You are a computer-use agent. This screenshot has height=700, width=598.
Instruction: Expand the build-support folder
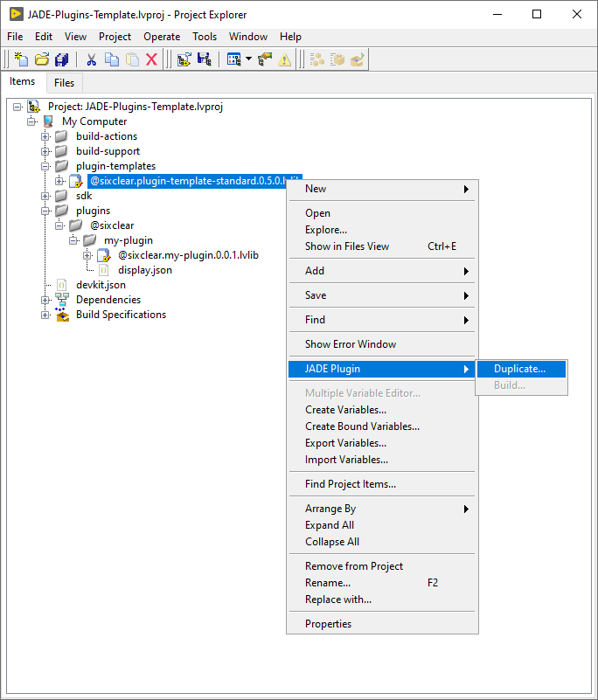[45, 151]
